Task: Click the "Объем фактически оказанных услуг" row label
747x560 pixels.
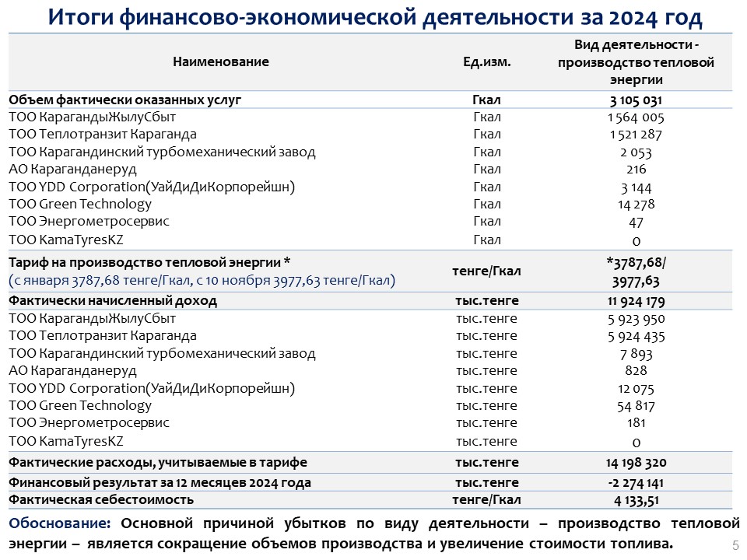Action: pyautogui.click(x=124, y=100)
